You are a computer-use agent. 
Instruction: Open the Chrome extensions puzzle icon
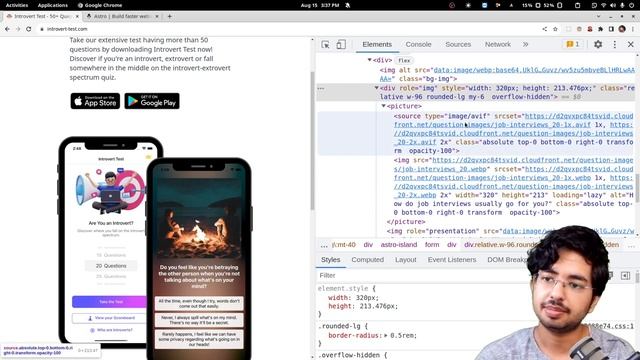click(x=600, y=29)
